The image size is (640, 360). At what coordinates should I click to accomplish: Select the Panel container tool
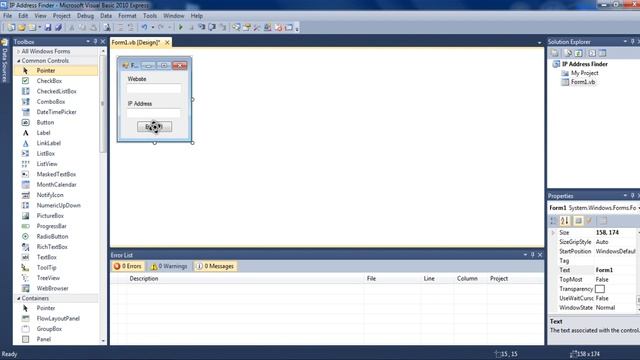(44, 339)
